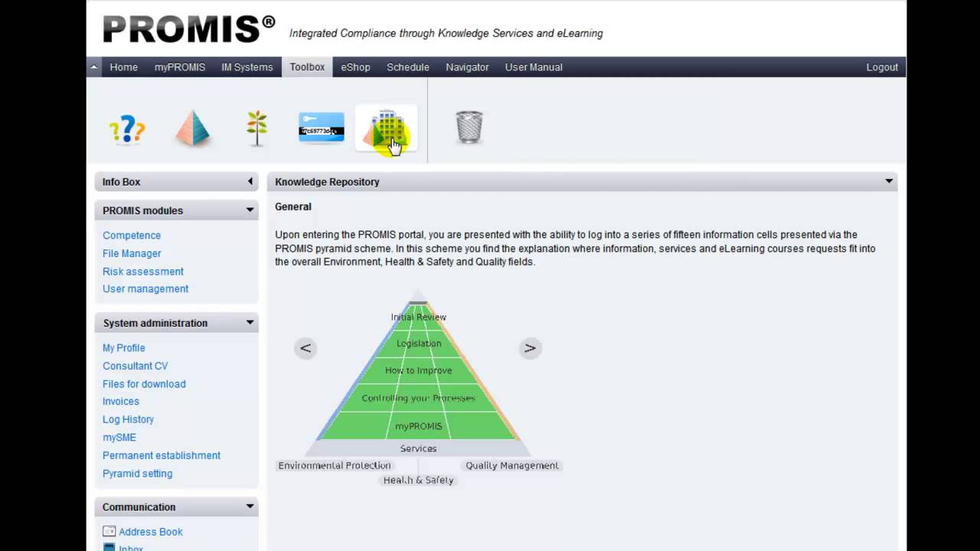
Task: Open the small tree plant icon
Action: 257,129
